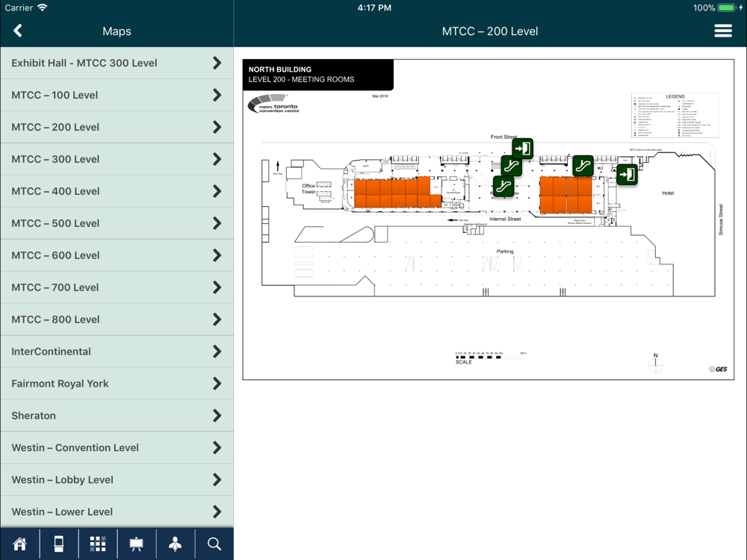Tap the magnifying glass search icon
This screenshot has height=560, width=747.
click(214, 544)
